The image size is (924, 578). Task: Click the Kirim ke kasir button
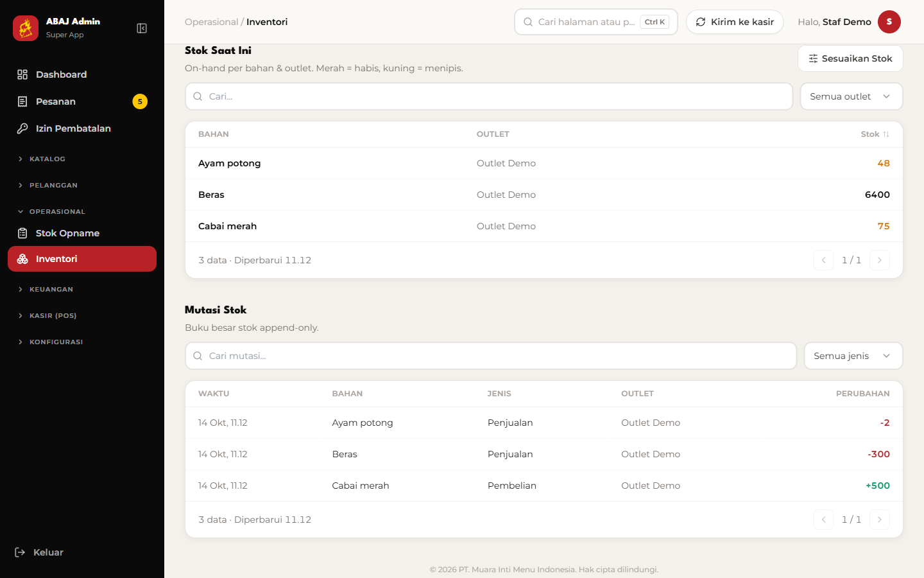735,22
